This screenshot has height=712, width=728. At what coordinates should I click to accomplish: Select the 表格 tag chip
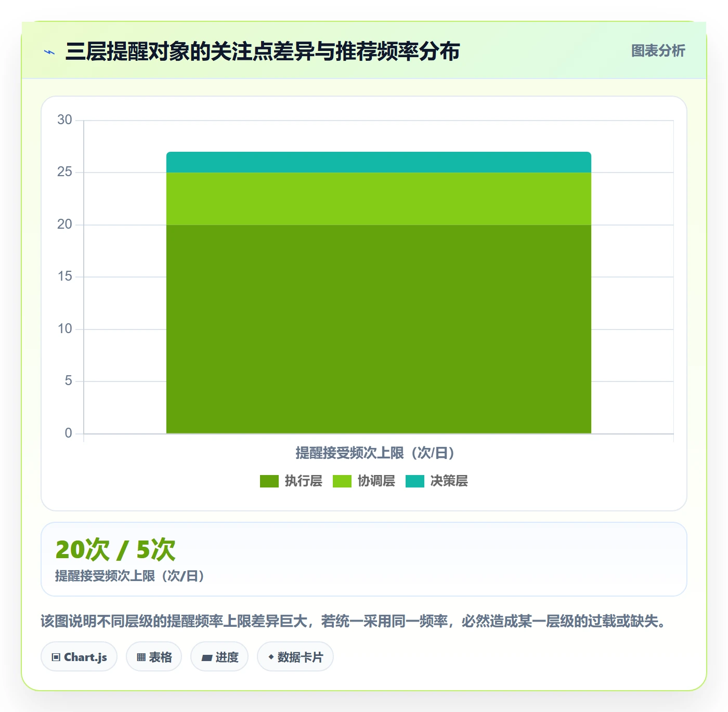click(154, 657)
